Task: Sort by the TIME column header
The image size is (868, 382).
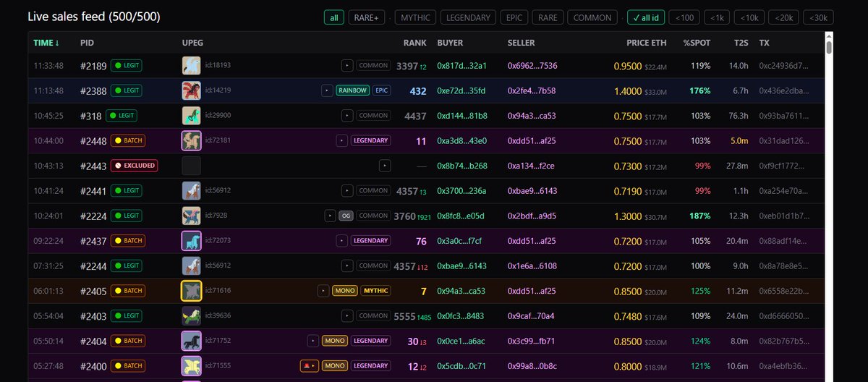Action: 46,43
